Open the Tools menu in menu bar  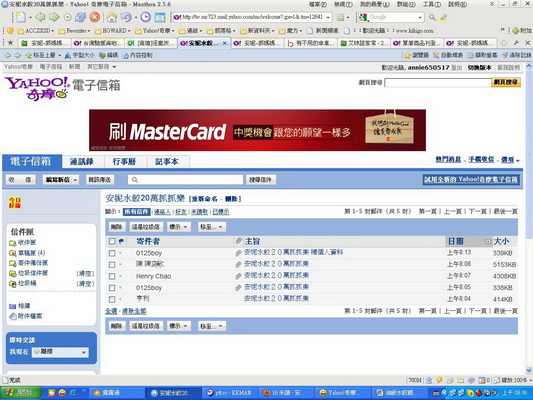click(432, 4)
